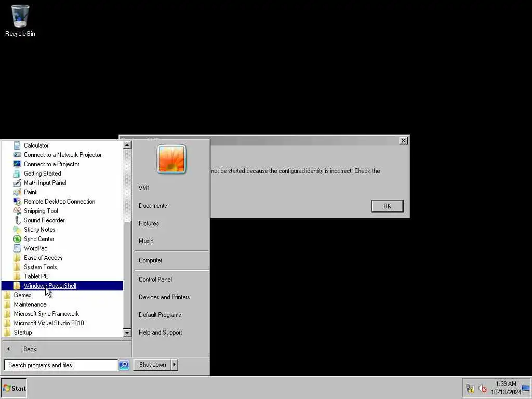Click the Math Input Panel icon

(17, 183)
